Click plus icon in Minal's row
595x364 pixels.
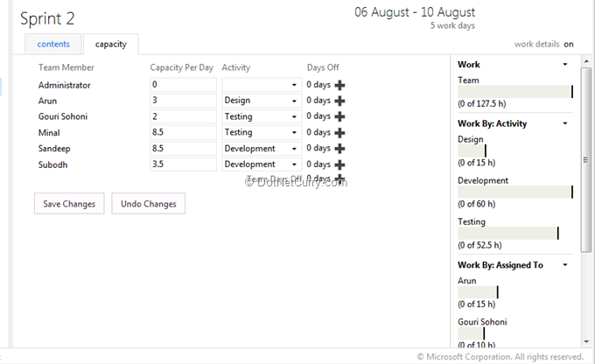coord(339,132)
